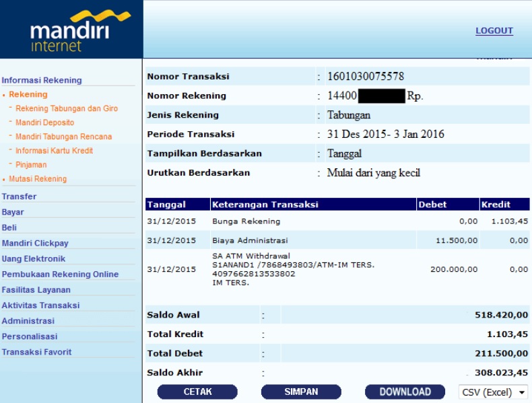
Task: Go to Mutasi Rekening
Action: point(38,178)
